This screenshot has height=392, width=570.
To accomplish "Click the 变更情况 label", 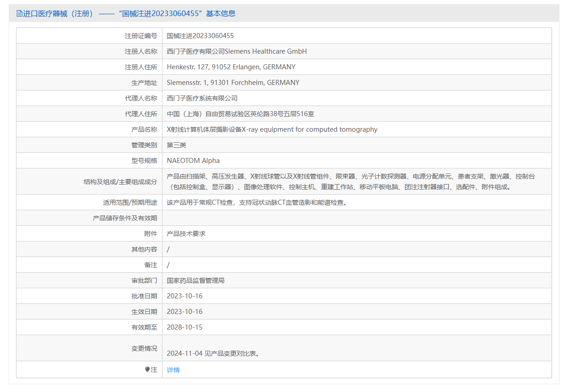I will [144, 348].
